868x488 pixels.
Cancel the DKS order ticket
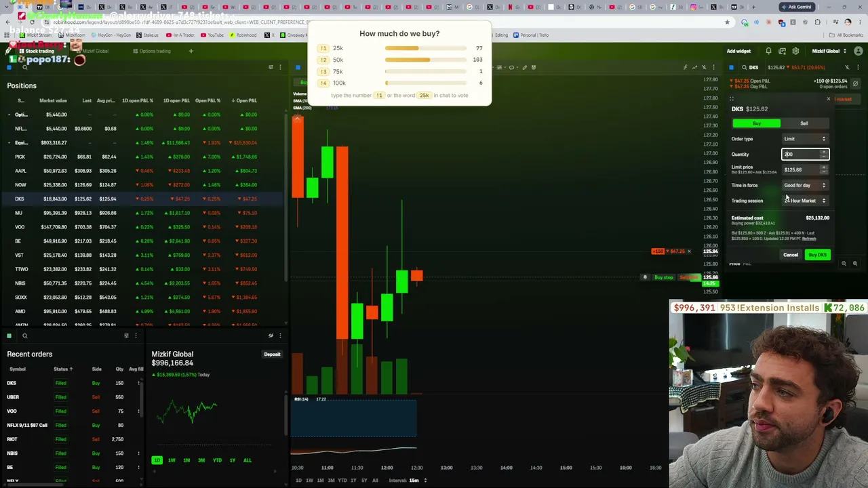pos(791,255)
